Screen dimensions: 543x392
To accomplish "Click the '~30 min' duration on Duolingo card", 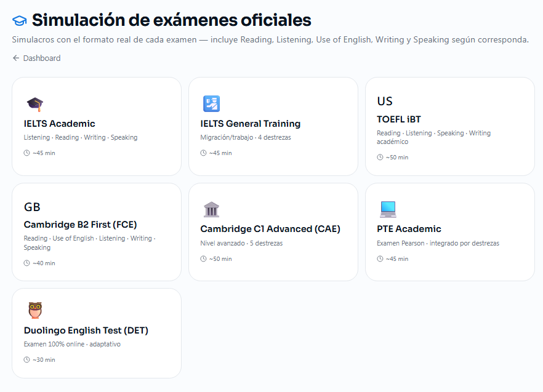I will [44, 360].
